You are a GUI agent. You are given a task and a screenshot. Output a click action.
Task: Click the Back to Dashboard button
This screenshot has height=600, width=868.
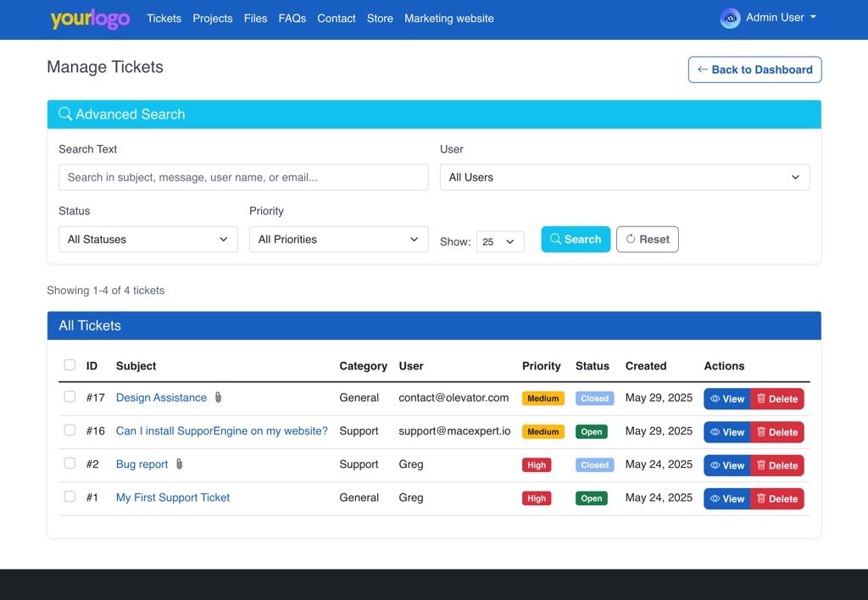pos(754,69)
